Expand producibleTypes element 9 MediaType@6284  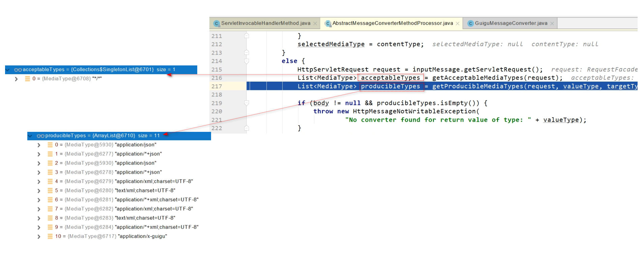(x=39, y=227)
